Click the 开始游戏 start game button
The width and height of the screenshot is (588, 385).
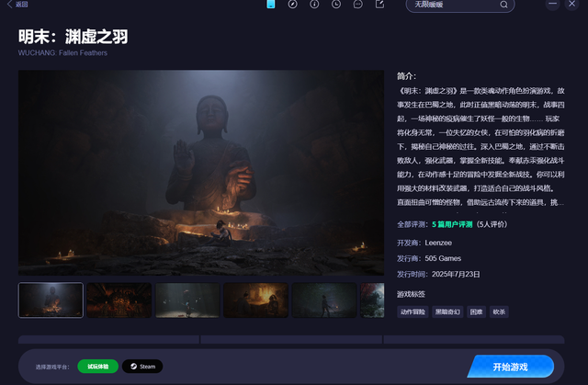tap(511, 367)
